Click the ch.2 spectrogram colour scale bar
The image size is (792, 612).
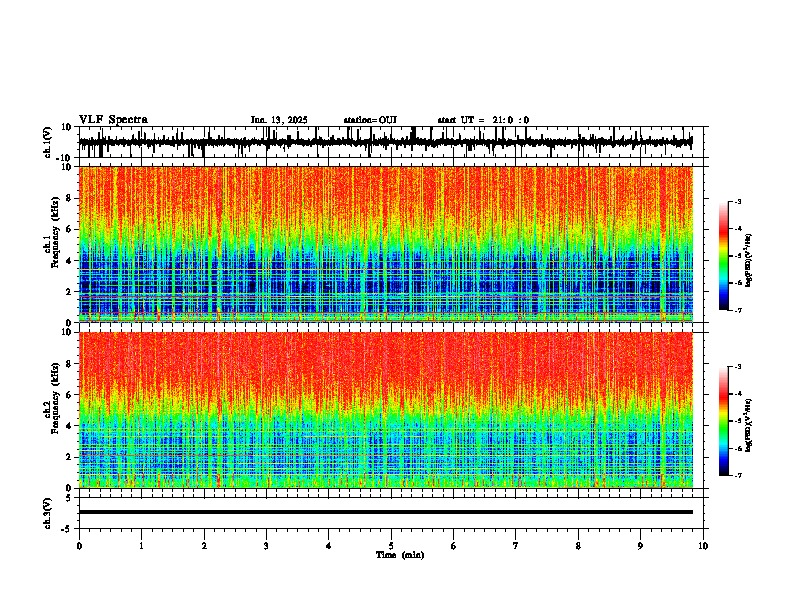tap(724, 421)
